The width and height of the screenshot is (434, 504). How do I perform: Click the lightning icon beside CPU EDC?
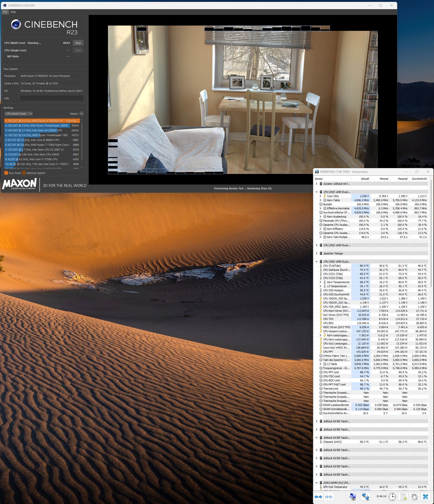321,323
